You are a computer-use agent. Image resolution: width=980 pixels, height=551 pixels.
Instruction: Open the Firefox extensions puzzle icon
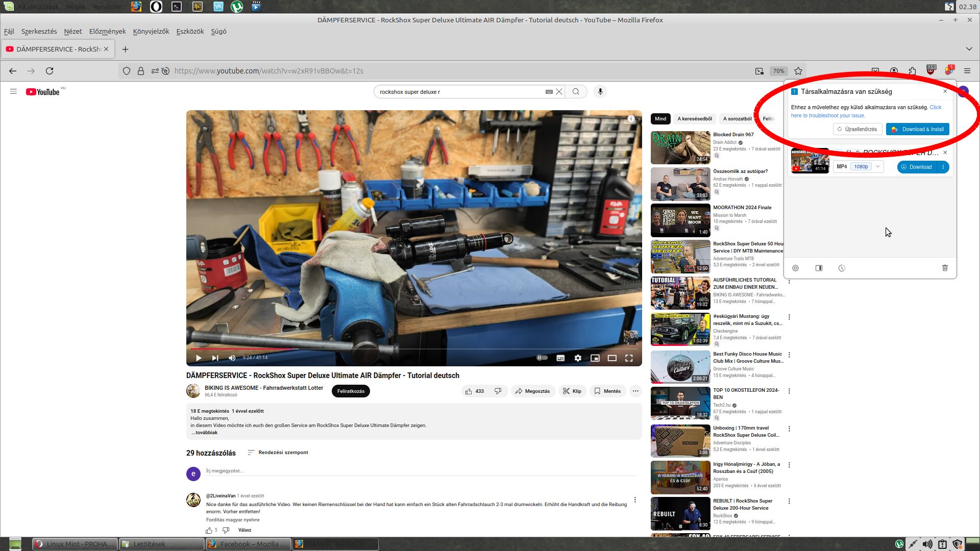point(912,71)
